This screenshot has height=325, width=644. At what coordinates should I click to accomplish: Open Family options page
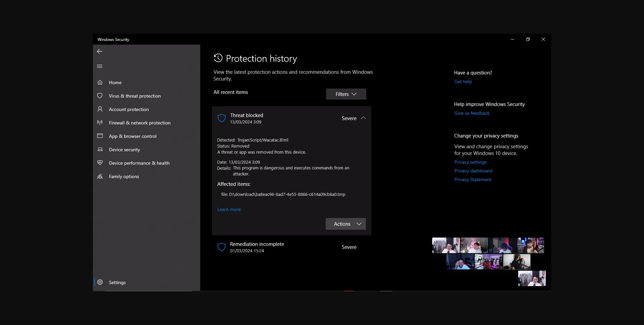tap(124, 176)
